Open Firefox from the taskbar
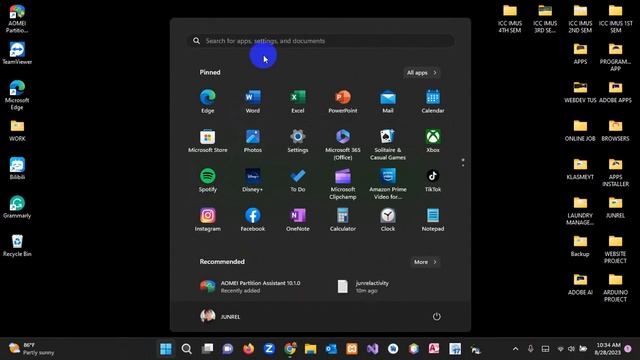640x360 pixels. (248, 349)
